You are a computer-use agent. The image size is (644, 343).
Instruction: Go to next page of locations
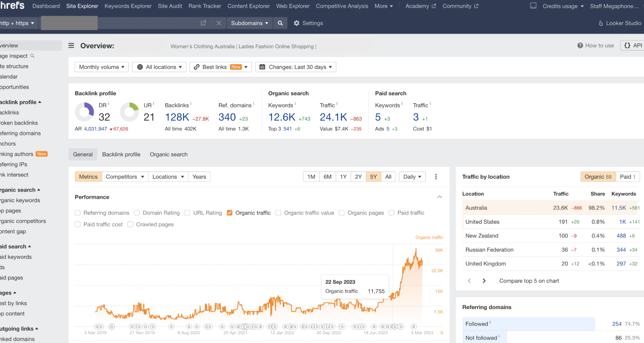pos(484,281)
